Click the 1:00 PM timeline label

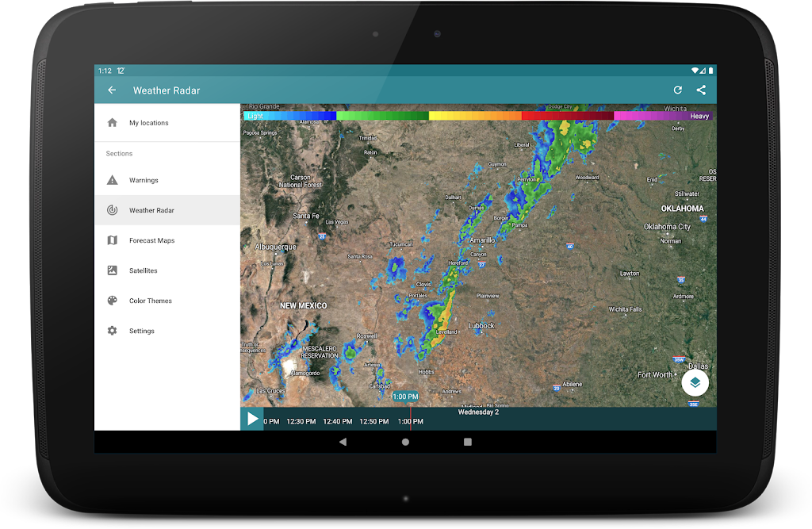pos(411,421)
